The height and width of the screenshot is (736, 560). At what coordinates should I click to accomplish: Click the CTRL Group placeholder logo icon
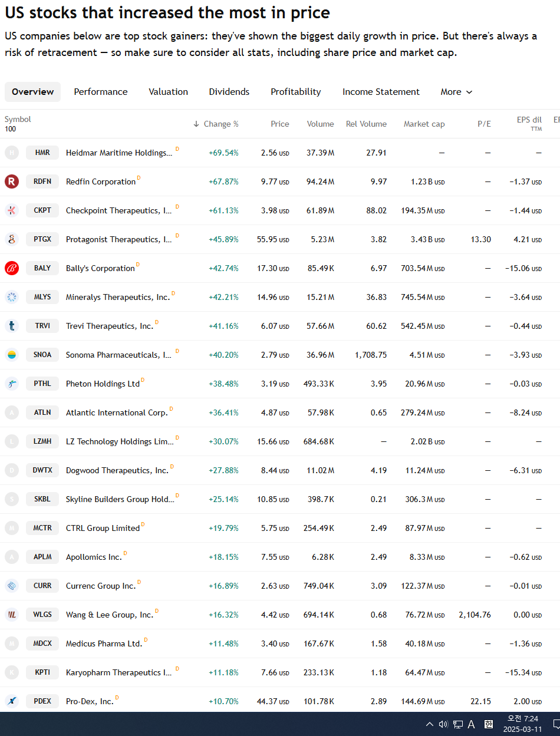(12, 528)
